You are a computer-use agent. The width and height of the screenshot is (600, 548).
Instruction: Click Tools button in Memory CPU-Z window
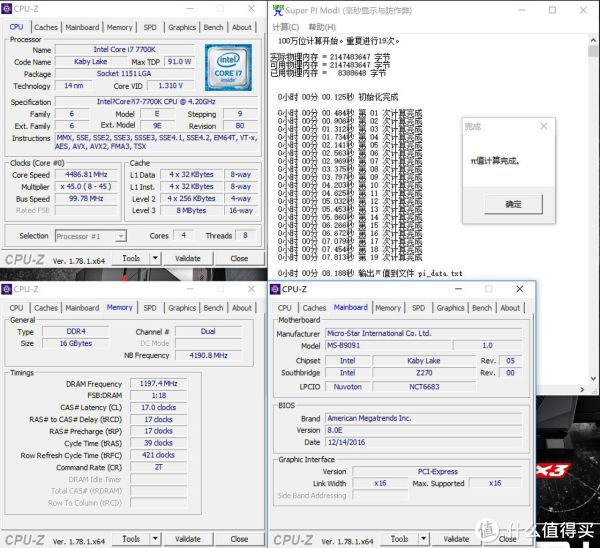(x=131, y=539)
